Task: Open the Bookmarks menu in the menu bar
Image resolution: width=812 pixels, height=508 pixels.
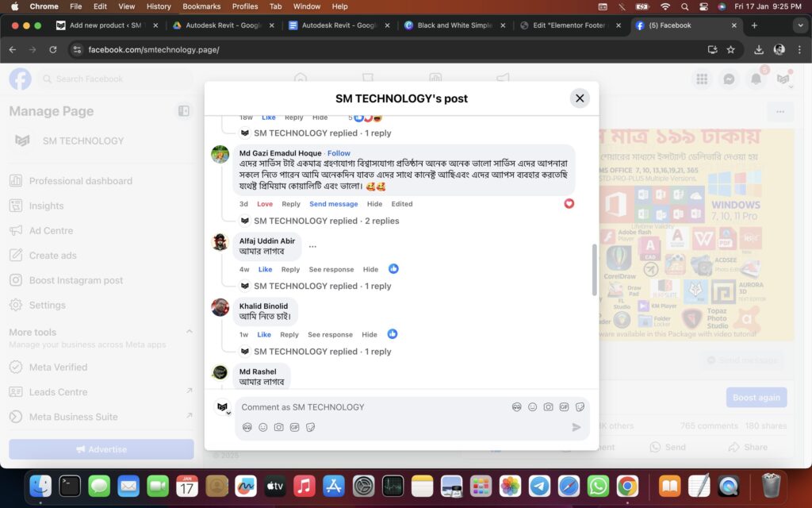Action: pyautogui.click(x=201, y=6)
